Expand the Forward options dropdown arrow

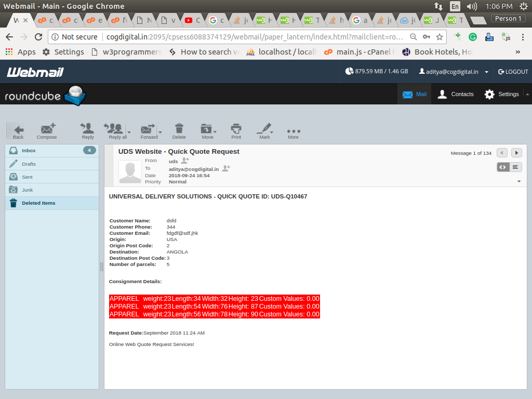(x=161, y=132)
